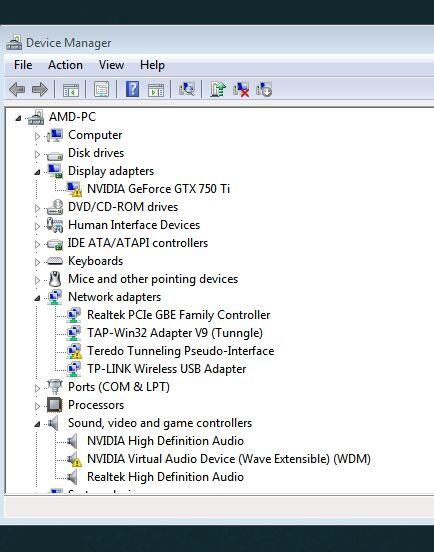Select the AMD-PC root label

[x=72, y=117]
